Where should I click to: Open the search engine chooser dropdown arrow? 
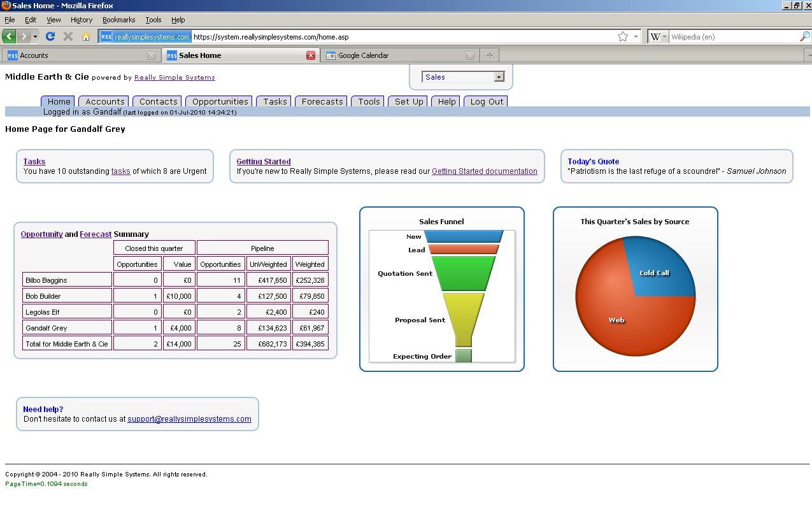point(664,36)
